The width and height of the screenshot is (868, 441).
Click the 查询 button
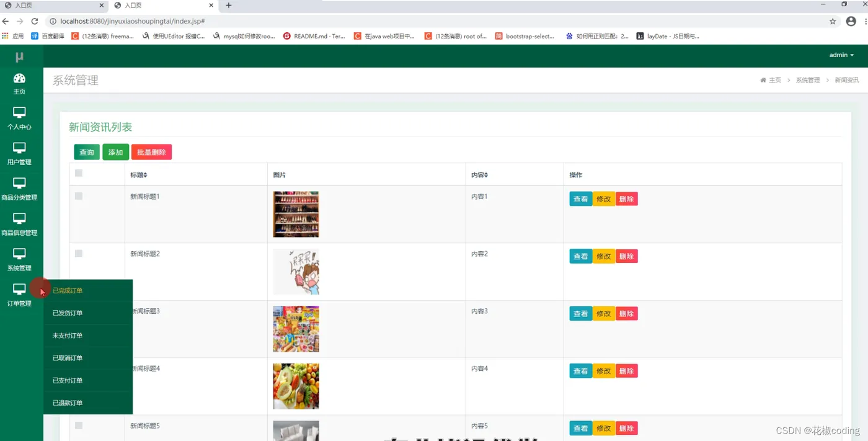point(87,152)
